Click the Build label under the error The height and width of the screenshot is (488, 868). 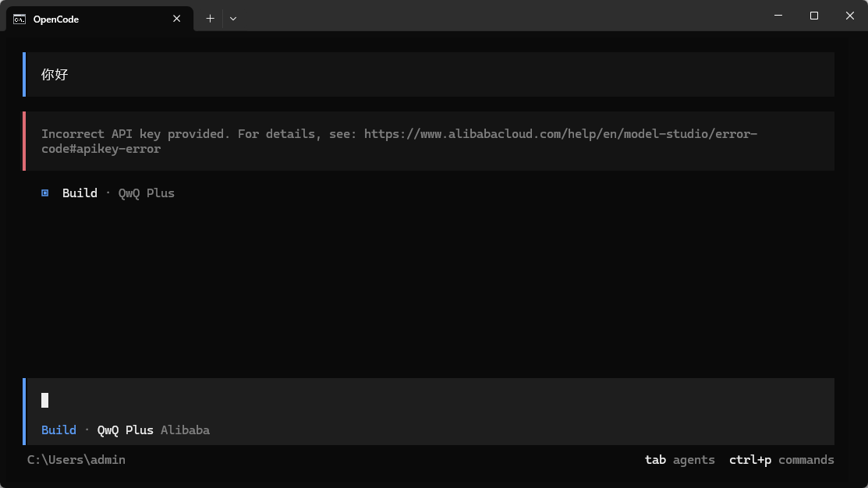click(x=80, y=193)
